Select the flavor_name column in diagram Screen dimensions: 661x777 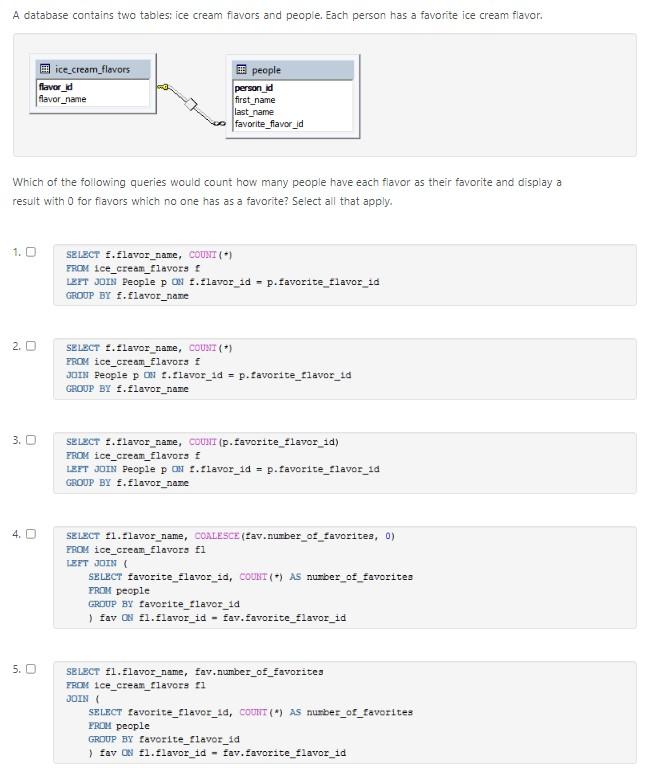[x=62, y=99]
